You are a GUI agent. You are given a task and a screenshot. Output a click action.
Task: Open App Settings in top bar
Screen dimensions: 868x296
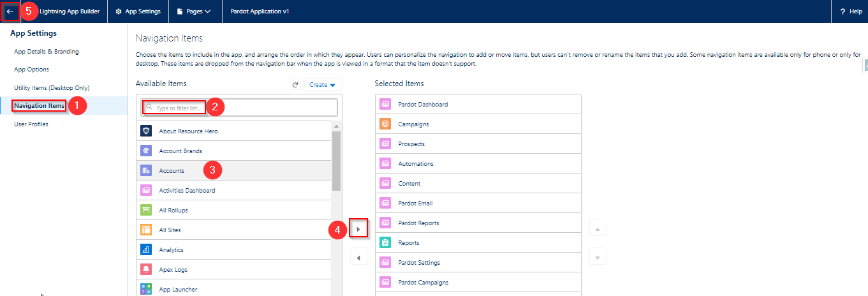pyautogui.click(x=138, y=11)
